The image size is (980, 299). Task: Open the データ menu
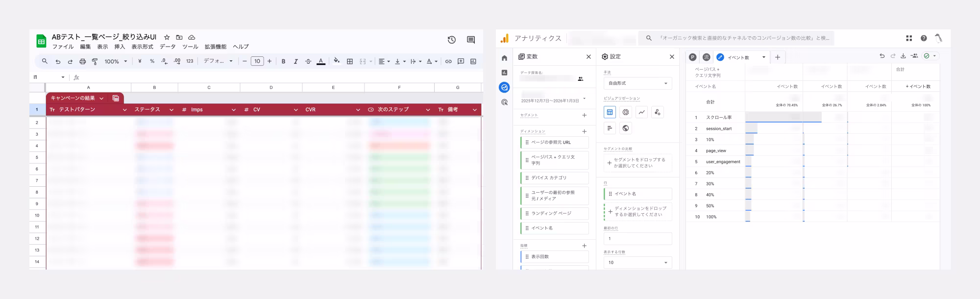tap(168, 47)
